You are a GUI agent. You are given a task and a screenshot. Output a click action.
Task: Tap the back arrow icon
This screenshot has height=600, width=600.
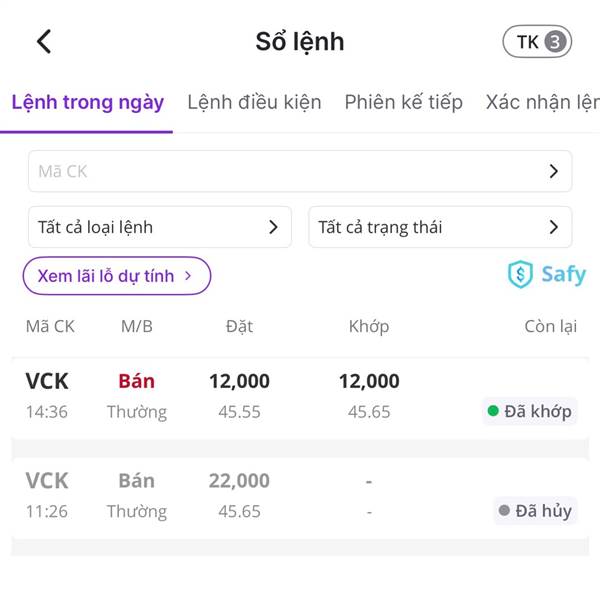[x=43, y=41]
